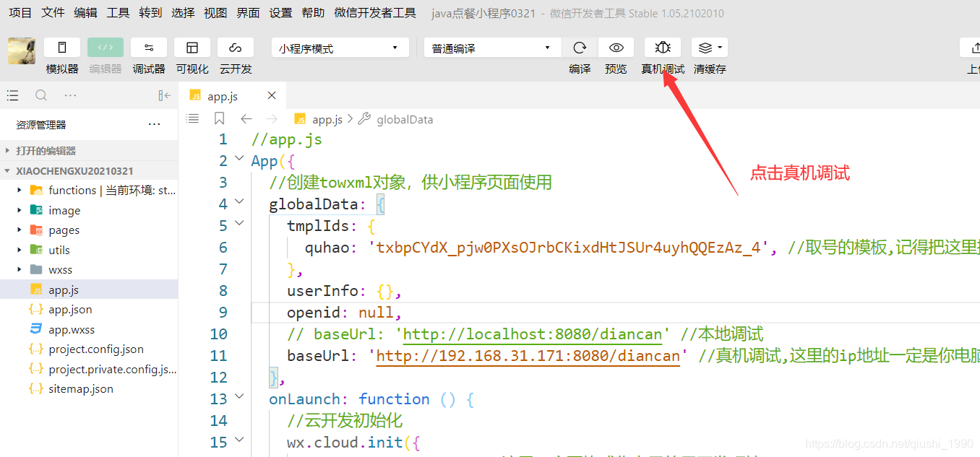Open the 文件 menu
Viewport: 980px width, 457px height.
(53, 13)
